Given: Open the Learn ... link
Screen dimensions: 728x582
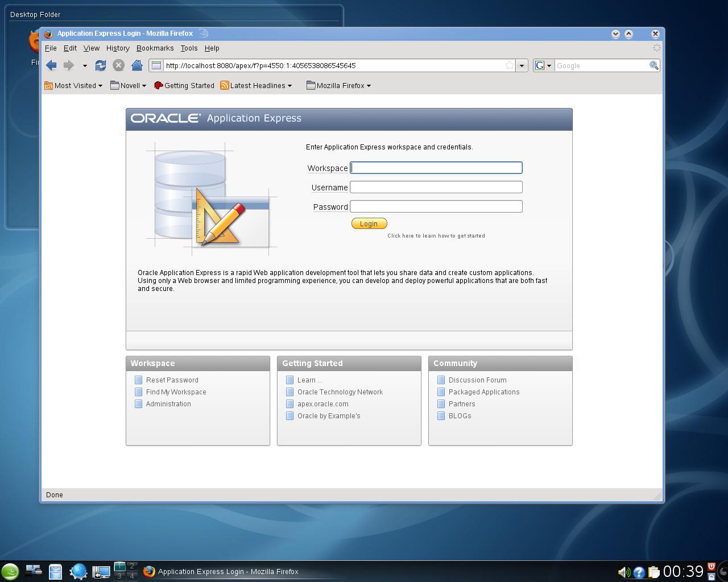Looking at the screenshot, I should (x=309, y=380).
